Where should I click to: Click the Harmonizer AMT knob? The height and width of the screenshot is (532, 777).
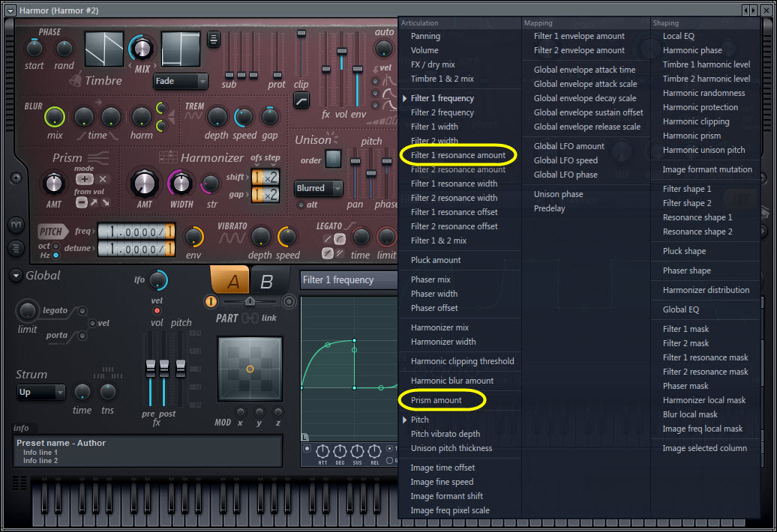coord(144,183)
